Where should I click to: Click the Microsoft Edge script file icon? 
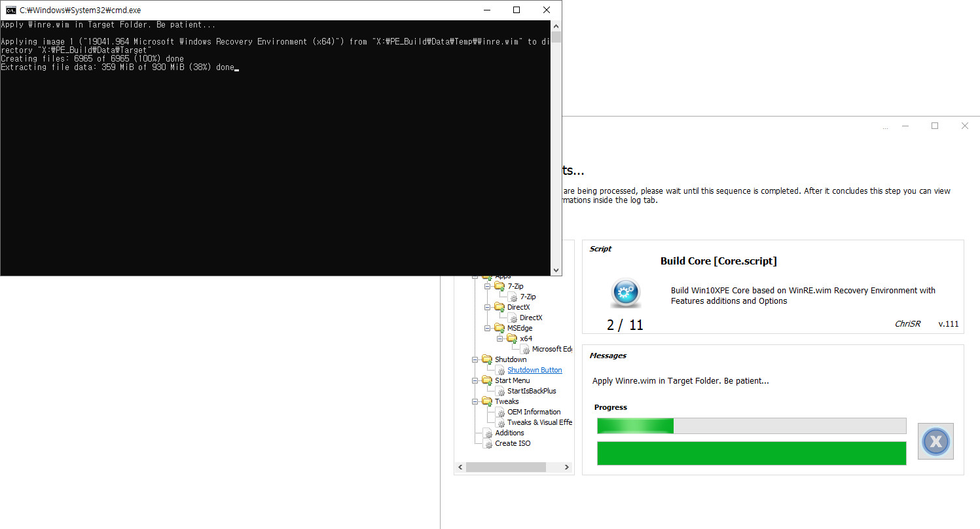tap(525, 349)
